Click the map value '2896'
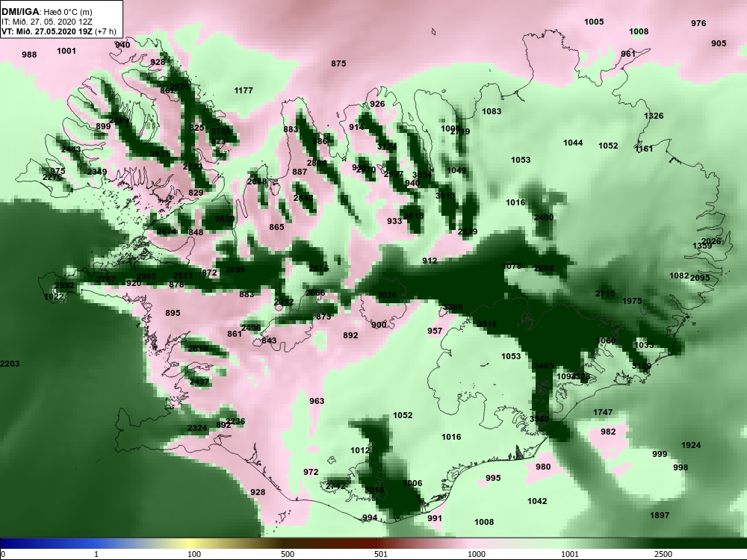The image size is (747, 560). point(235,270)
